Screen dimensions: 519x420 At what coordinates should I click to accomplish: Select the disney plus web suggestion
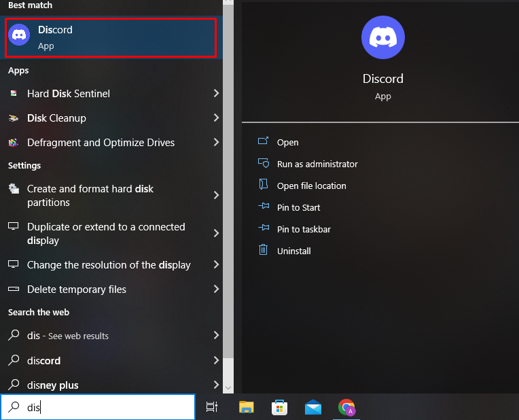(x=111, y=385)
